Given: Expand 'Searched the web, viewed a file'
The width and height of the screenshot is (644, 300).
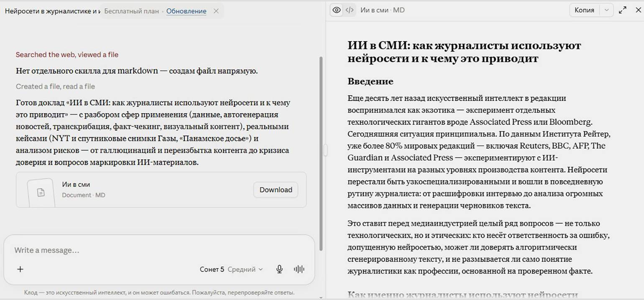Looking at the screenshot, I should 67,55.
